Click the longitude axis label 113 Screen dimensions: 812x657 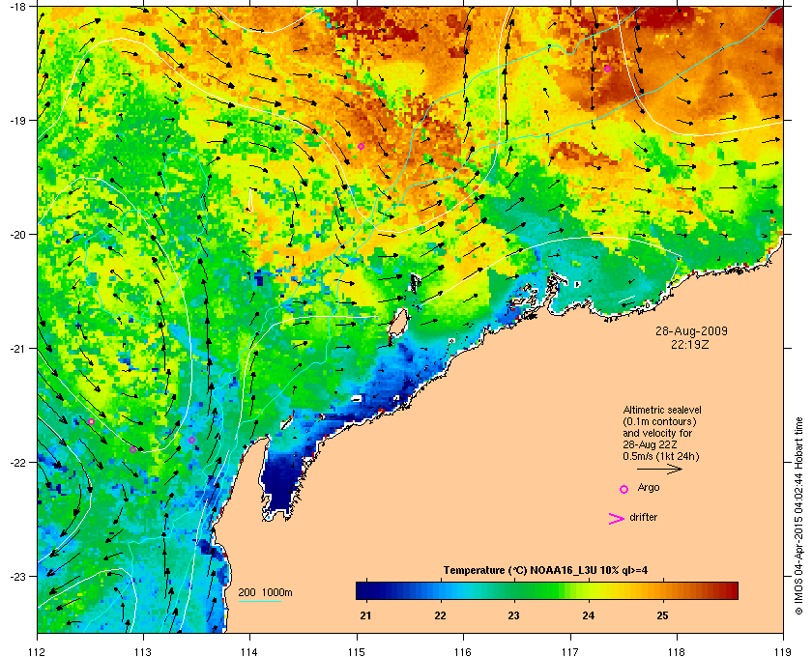point(143,652)
